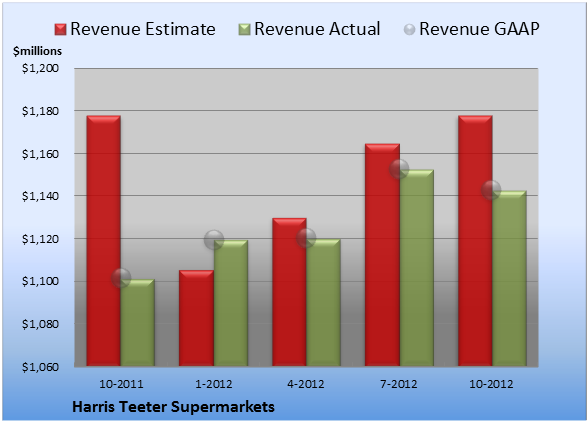Select the red estimate bar for 10-2011

tap(104, 241)
